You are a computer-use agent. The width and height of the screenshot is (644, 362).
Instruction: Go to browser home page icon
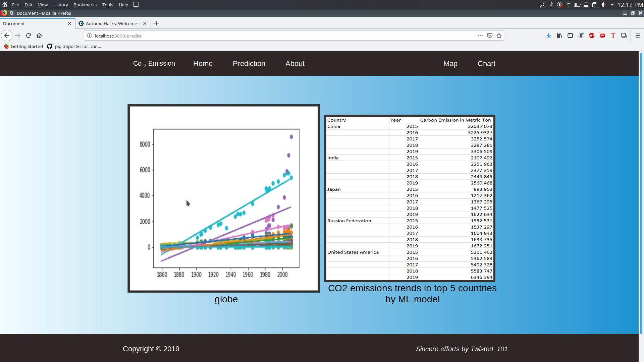[x=39, y=36]
